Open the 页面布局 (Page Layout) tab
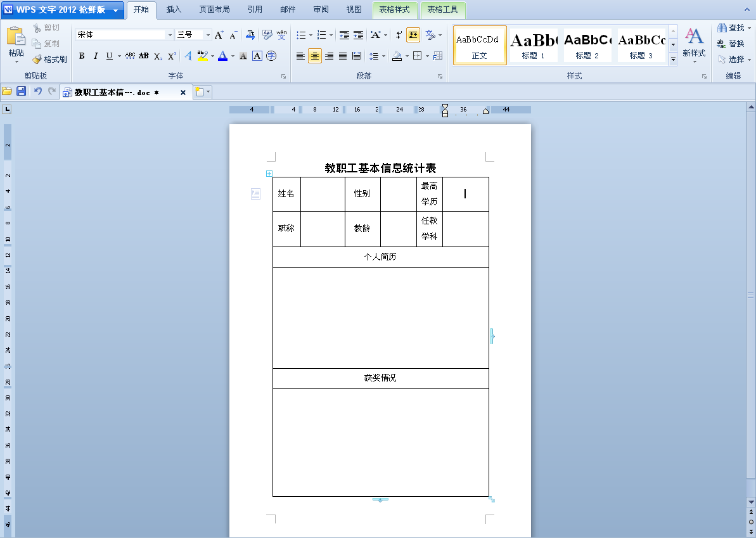 (214, 10)
